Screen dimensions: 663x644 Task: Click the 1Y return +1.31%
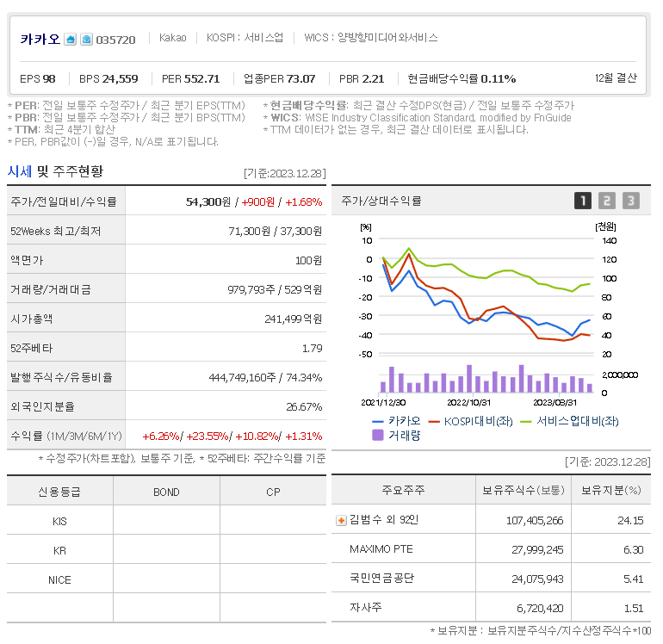(x=304, y=436)
